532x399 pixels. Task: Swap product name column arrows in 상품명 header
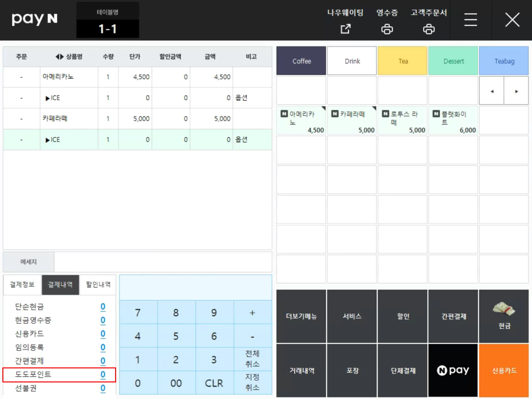(59, 57)
